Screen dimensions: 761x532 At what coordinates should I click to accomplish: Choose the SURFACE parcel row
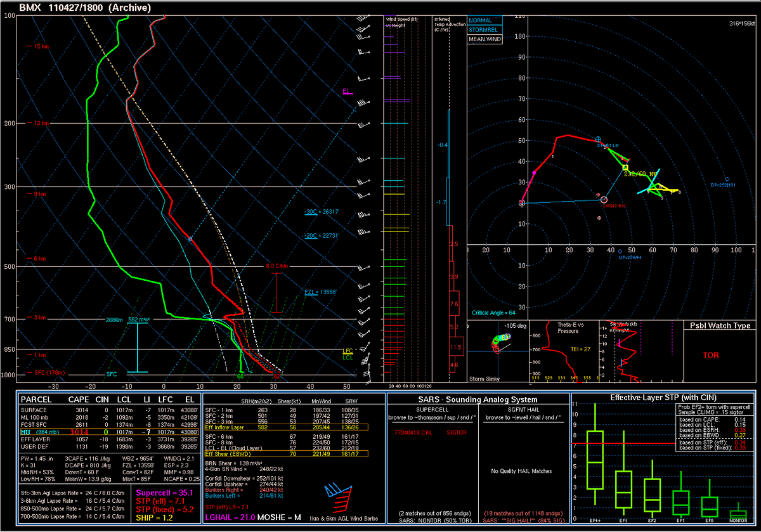pyautogui.click(x=108, y=411)
